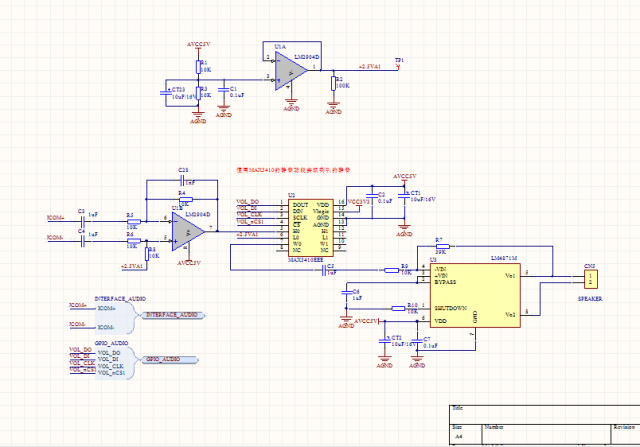640x447 pixels.
Task: Select the CN5 SPEAKER connector symbol
Action: (591, 279)
